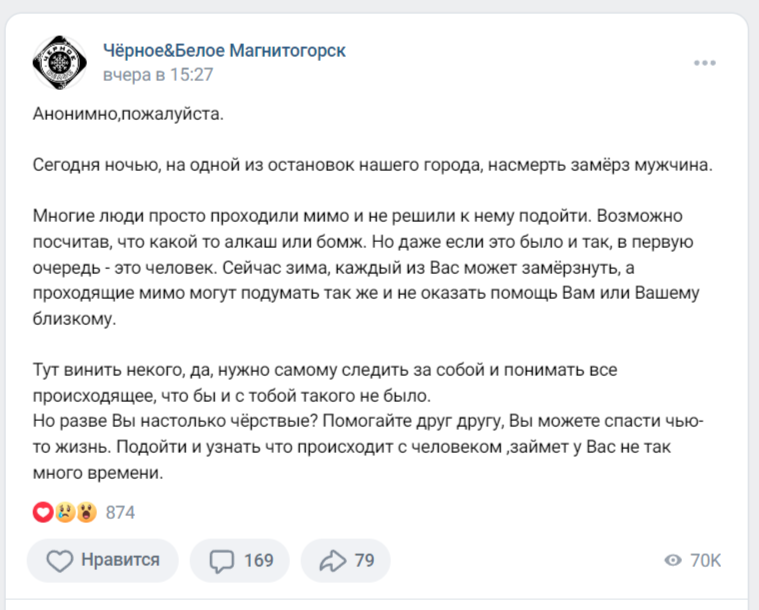759x610 pixels.
Task: Click the crying face reaction emoji
Action: tap(65, 513)
